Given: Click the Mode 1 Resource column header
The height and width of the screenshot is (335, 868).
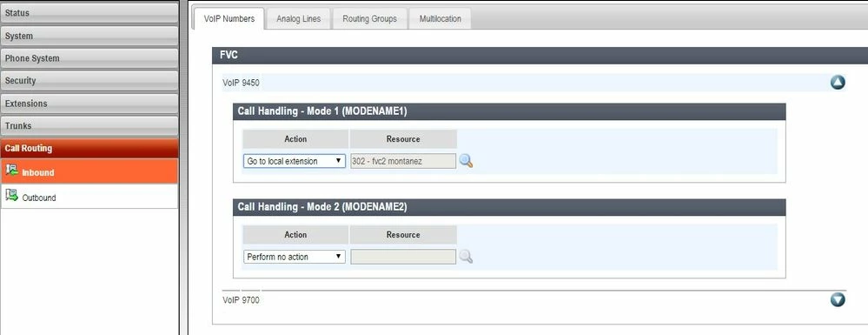Looking at the screenshot, I should click(403, 138).
